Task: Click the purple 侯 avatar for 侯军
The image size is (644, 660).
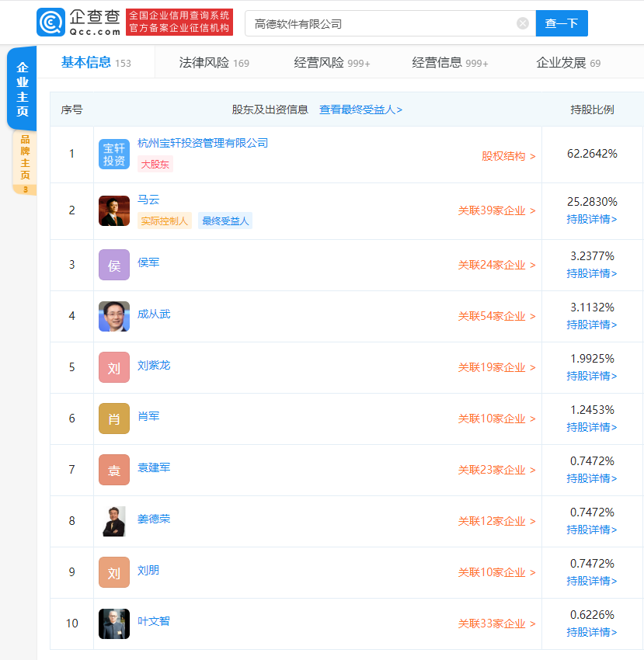Action: click(x=114, y=265)
